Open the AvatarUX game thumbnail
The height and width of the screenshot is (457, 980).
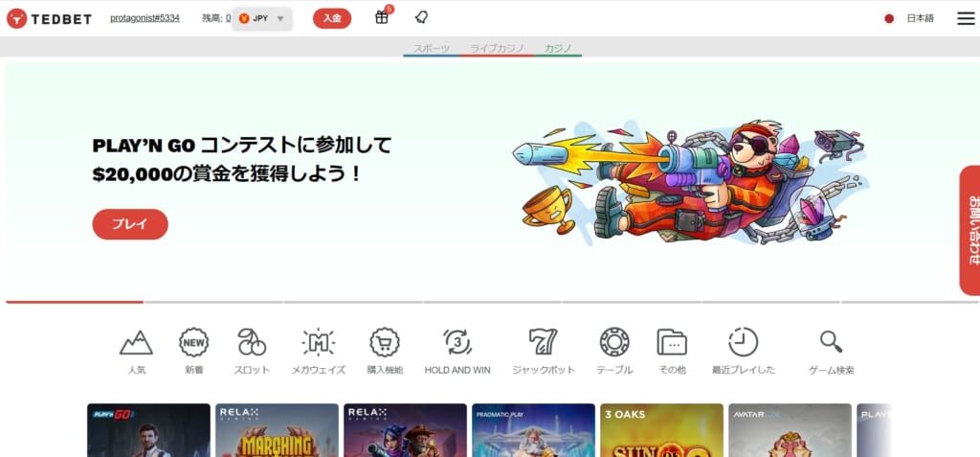[790, 430]
